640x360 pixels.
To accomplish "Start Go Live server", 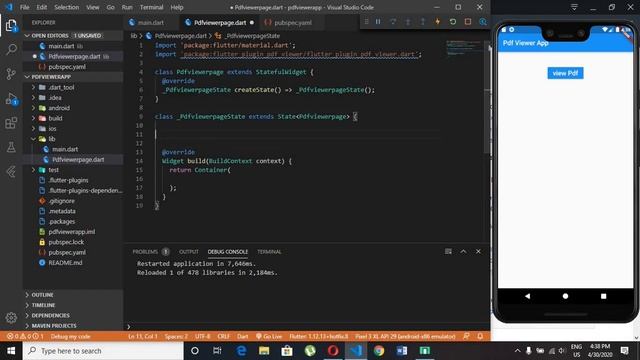I will click(x=269, y=336).
